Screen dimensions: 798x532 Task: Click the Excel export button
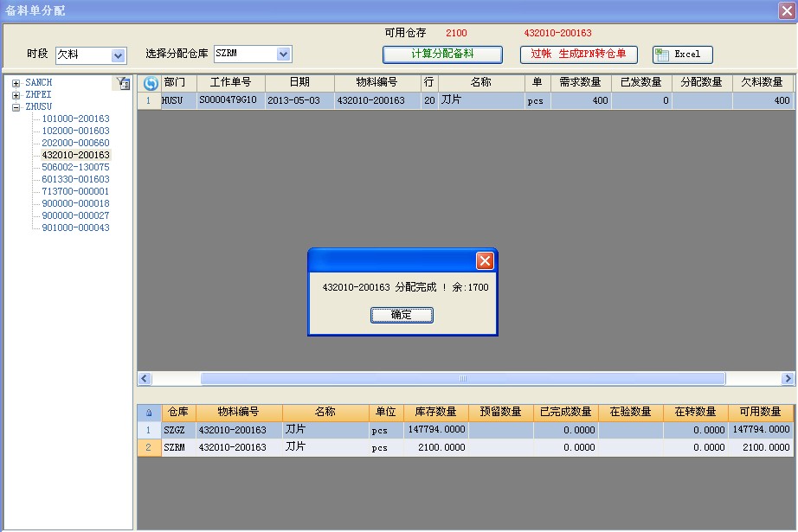683,54
